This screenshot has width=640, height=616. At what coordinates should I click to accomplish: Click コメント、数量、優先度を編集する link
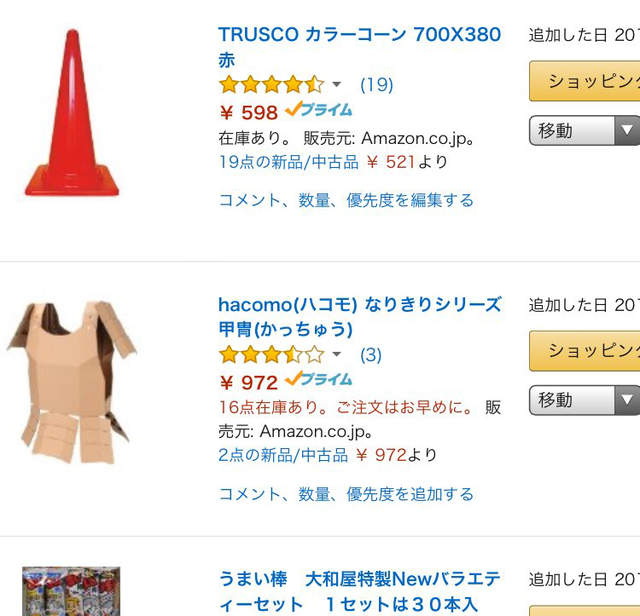coord(346,200)
